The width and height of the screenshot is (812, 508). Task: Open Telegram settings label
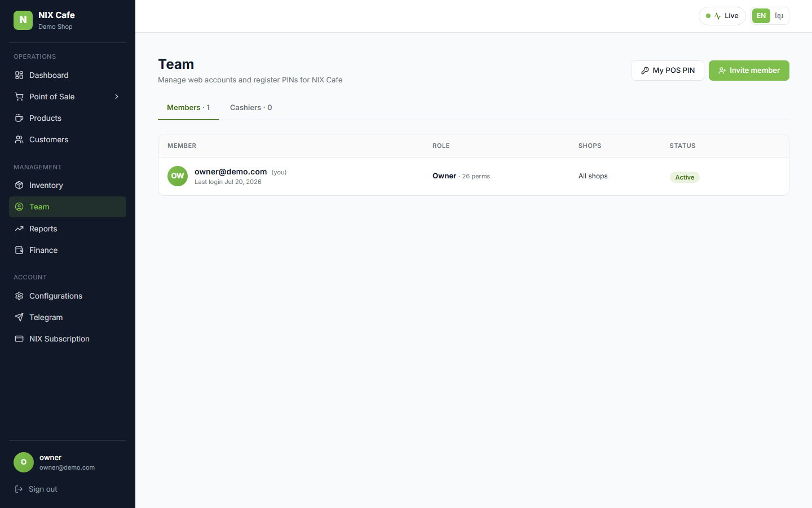click(46, 317)
